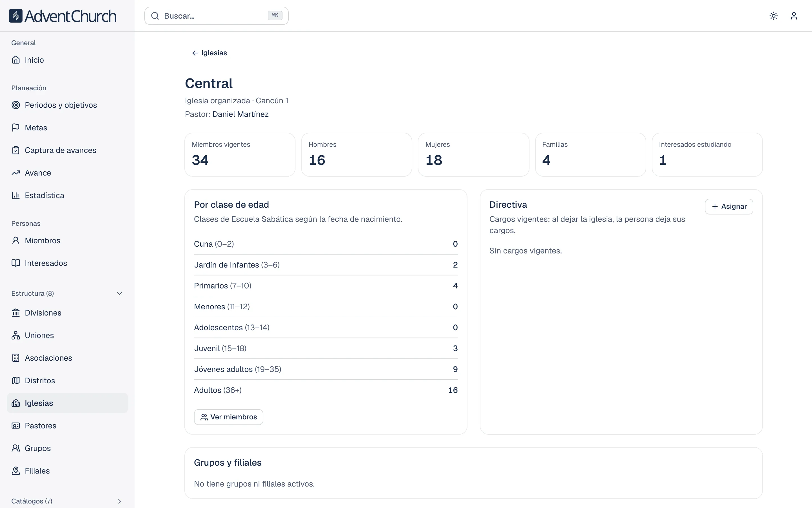812x508 pixels.
Task: Toggle the light/dark theme sun icon
Action: coord(773,16)
